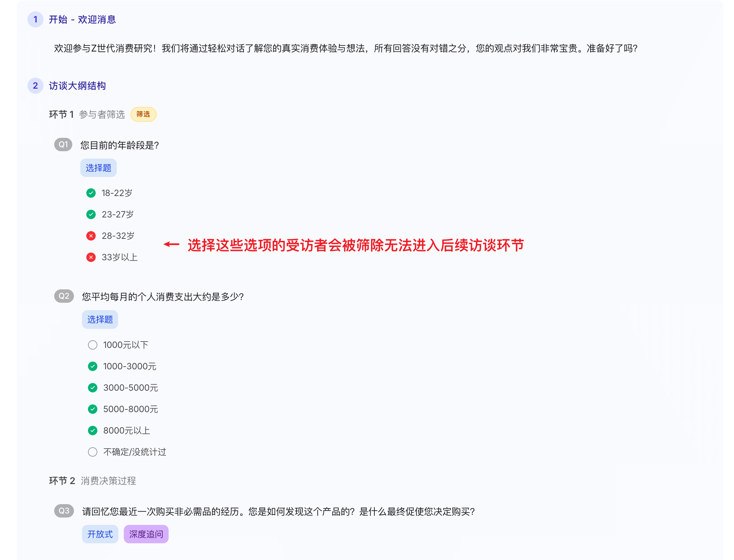Click the welcome message paragraph starting 欢迎参与Z世代消费研究
Screen dimensions: 734x560
346,49
